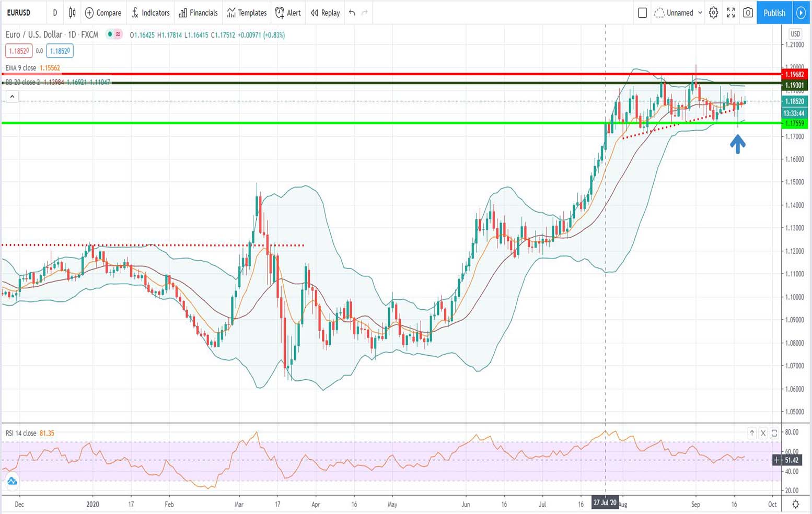Viewport: 812px width, 514px height.
Task: Undo the last chart action
Action: coord(352,13)
